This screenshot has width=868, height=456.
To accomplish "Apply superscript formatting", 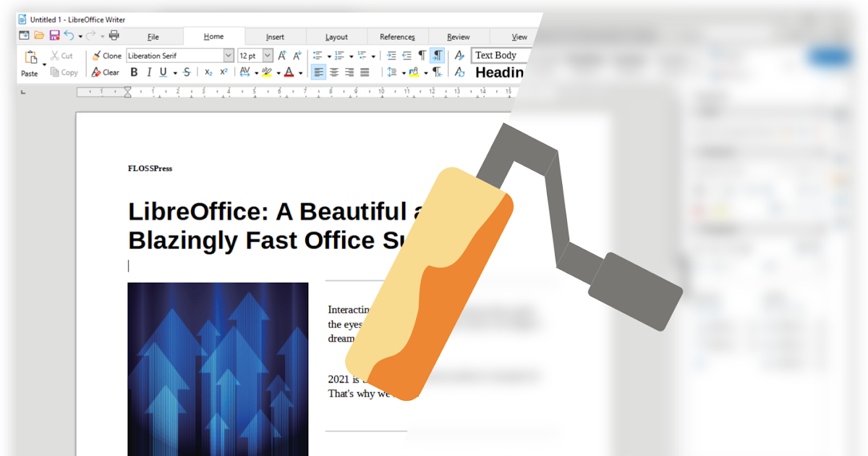I will coord(223,72).
